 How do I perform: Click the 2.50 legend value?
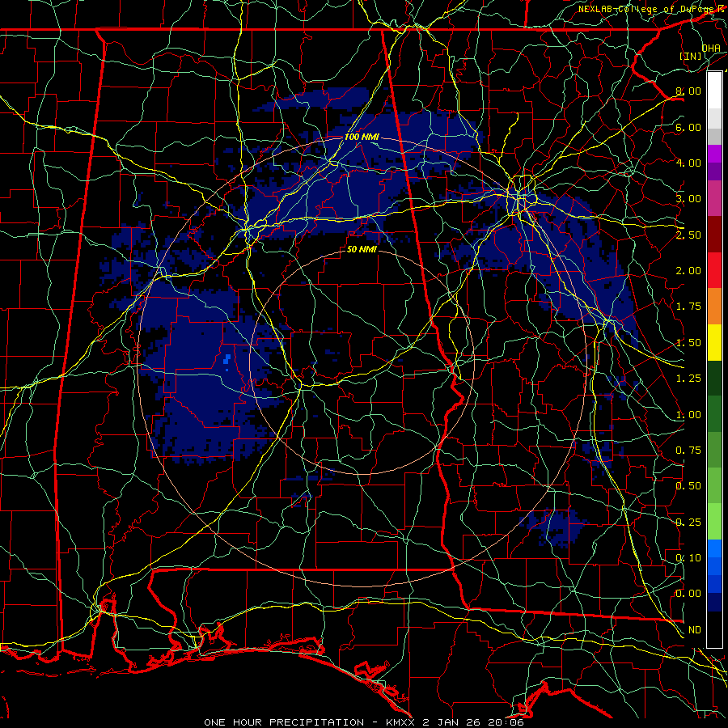coord(688,235)
